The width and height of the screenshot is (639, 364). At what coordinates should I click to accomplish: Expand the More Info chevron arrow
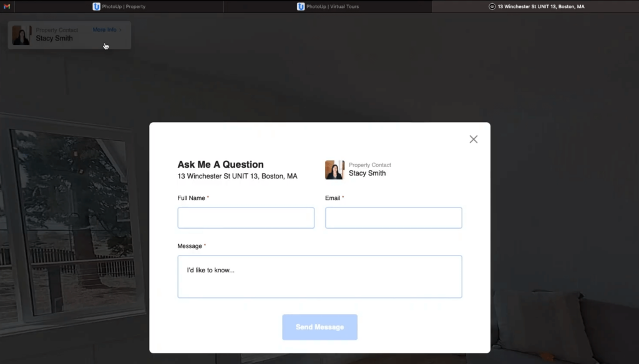coord(120,30)
